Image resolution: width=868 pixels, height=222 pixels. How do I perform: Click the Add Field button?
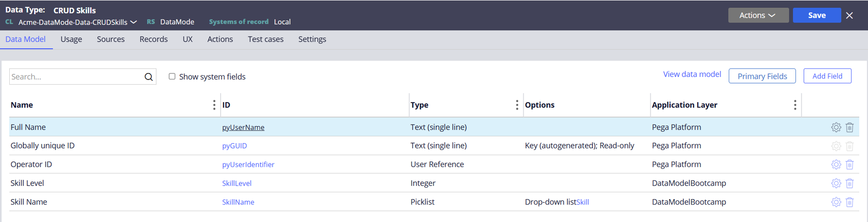[x=827, y=76]
